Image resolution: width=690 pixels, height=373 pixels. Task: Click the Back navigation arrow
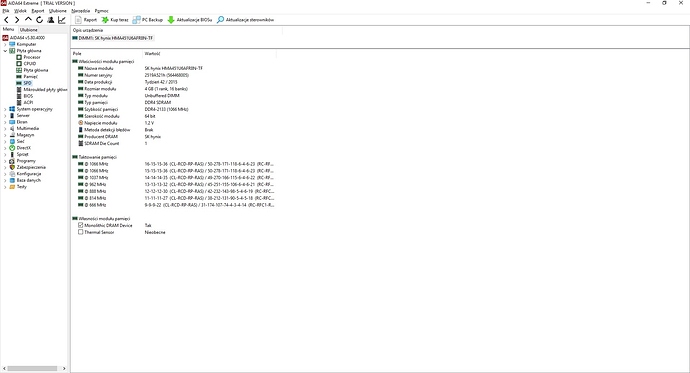(6, 20)
